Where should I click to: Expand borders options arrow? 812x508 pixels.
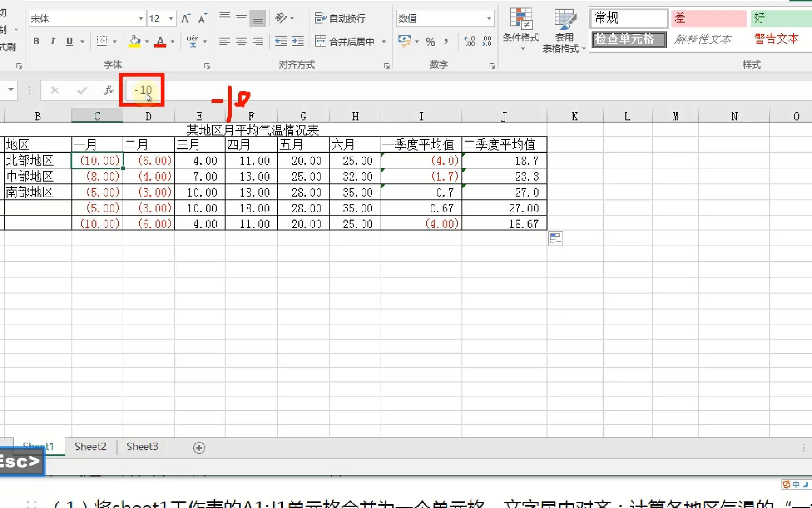[x=114, y=41]
